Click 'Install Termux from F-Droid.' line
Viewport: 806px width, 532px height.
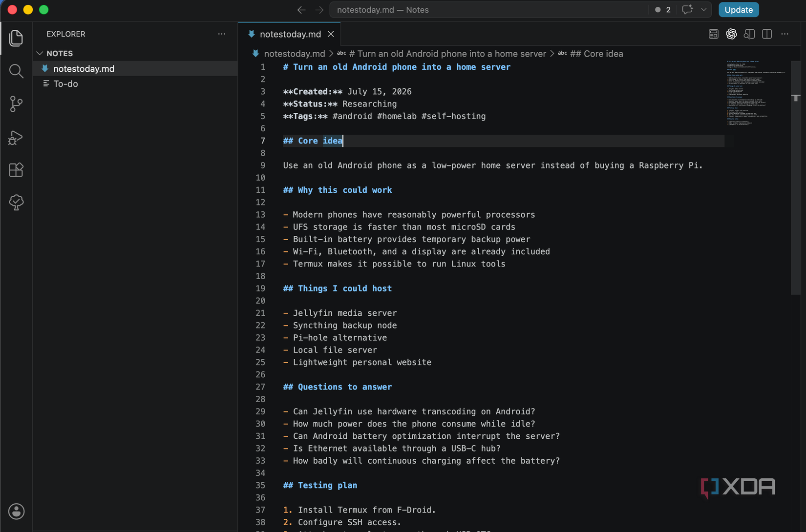point(360,510)
